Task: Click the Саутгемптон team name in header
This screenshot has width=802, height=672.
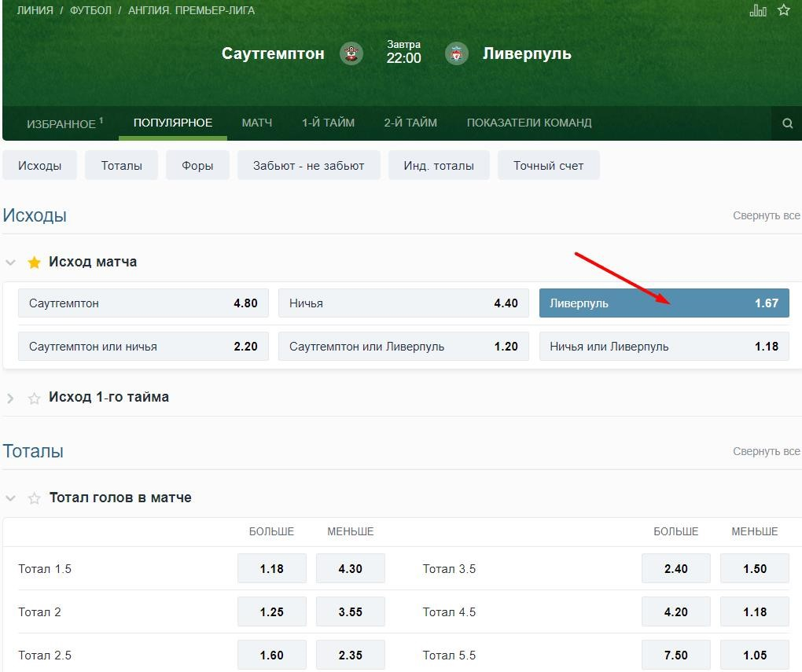Action: tap(273, 53)
